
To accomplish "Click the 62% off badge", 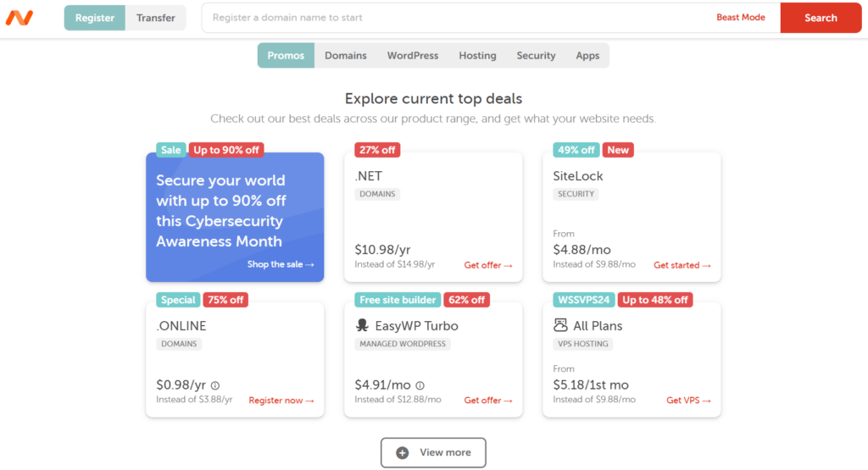I will point(467,300).
